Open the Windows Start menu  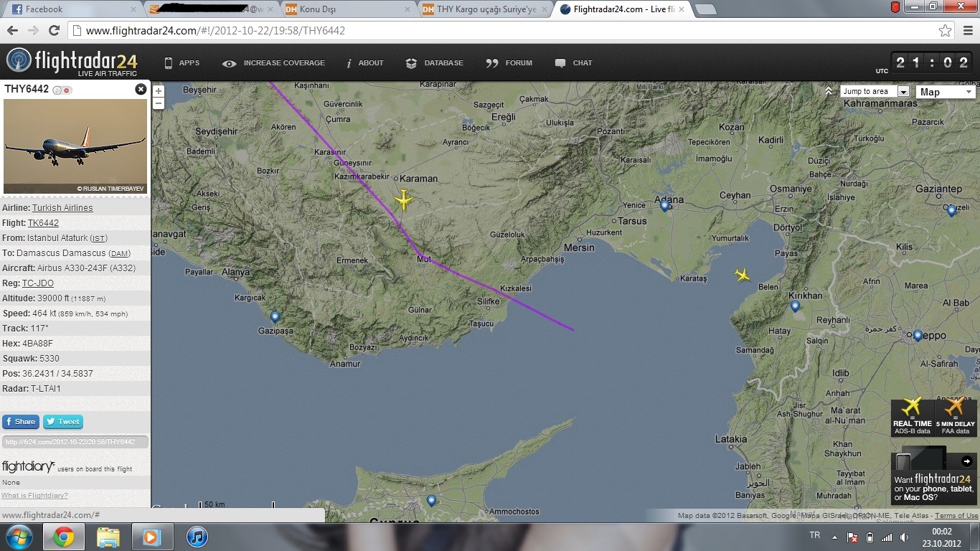pyautogui.click(x=18, y=537)
